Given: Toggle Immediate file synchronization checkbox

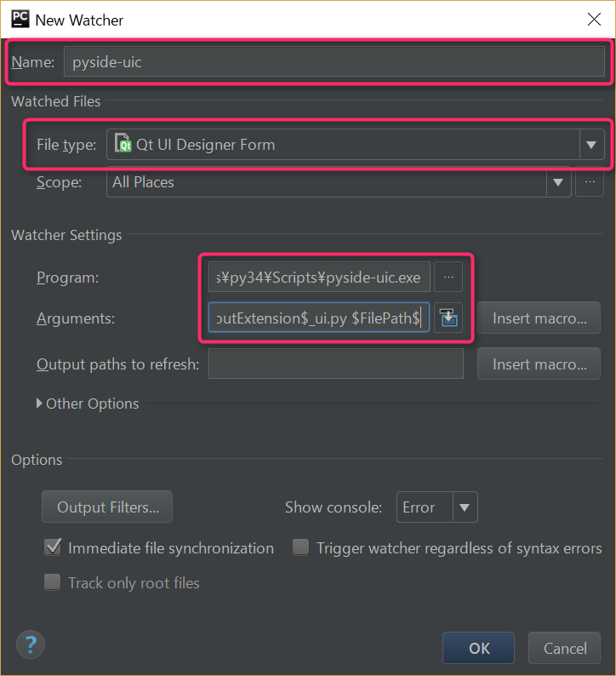Looking at the screenshot, I should [53, 547].
